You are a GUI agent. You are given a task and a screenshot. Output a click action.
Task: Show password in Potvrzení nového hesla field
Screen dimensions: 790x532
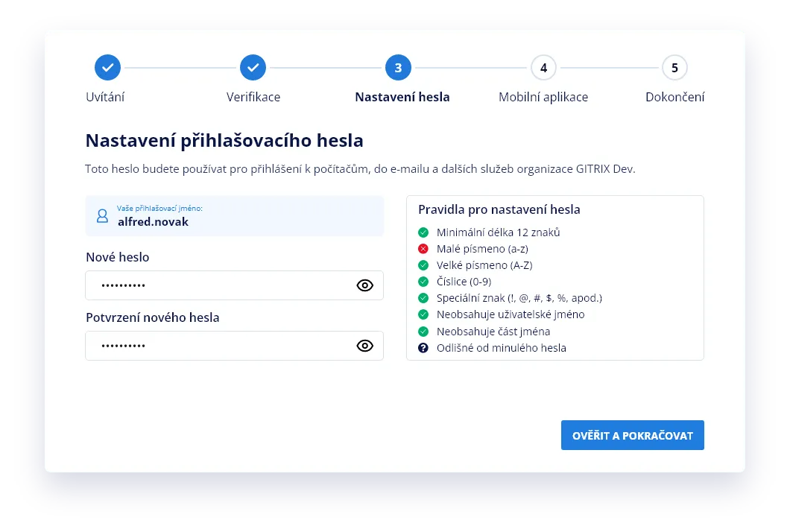[x=364, y=346]
